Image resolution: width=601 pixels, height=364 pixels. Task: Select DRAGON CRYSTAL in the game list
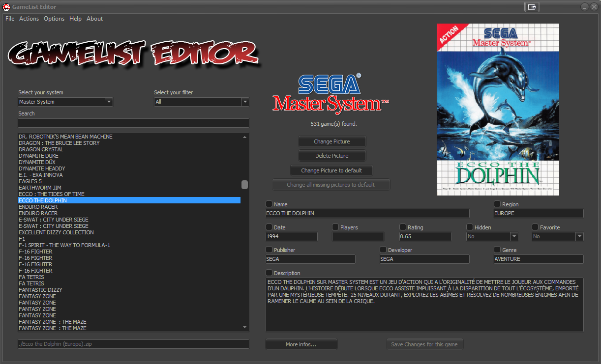click(129, 149)
